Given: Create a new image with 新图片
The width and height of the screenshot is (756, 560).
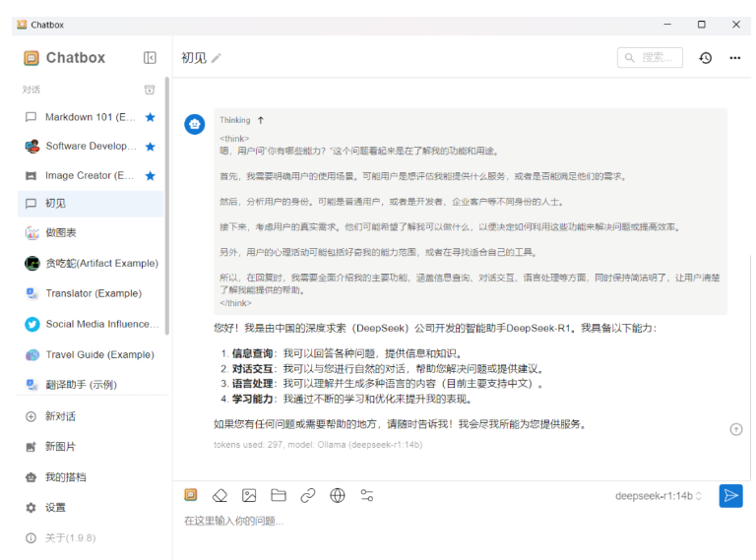Looking at the screenshot, I should coord(91,447).
